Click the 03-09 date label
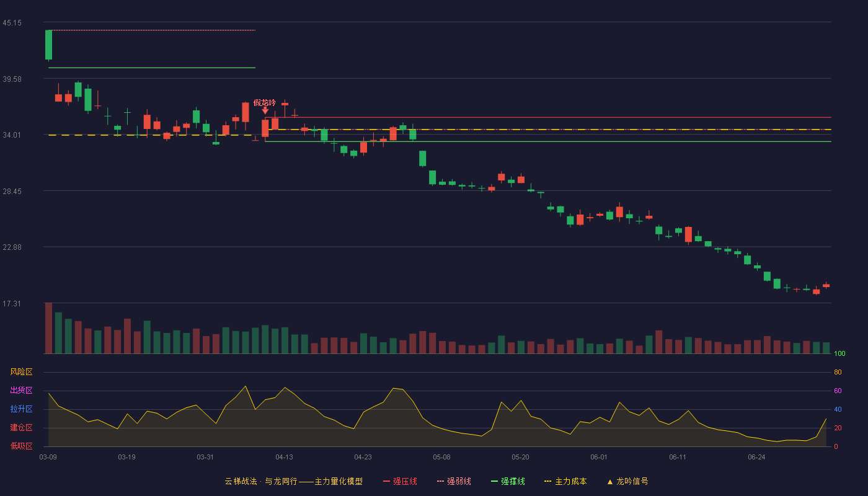Screen dimensions: 868x496 click(x=48, y=457)
